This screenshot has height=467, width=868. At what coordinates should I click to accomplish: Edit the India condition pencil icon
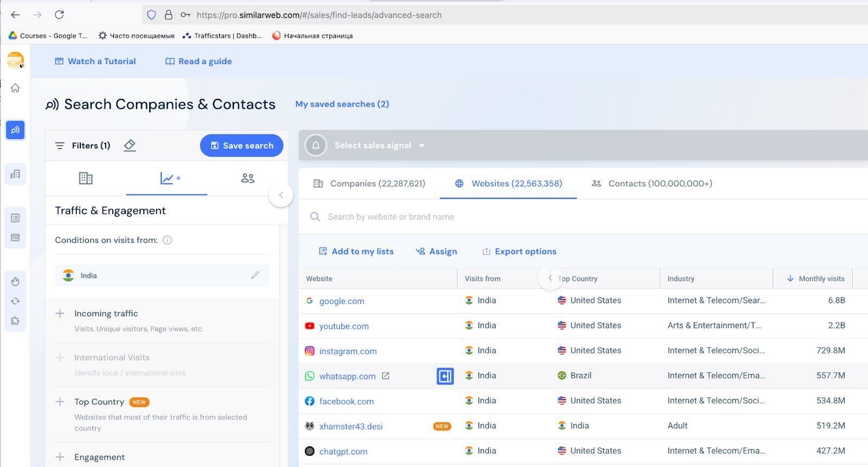tap(255, 275)
